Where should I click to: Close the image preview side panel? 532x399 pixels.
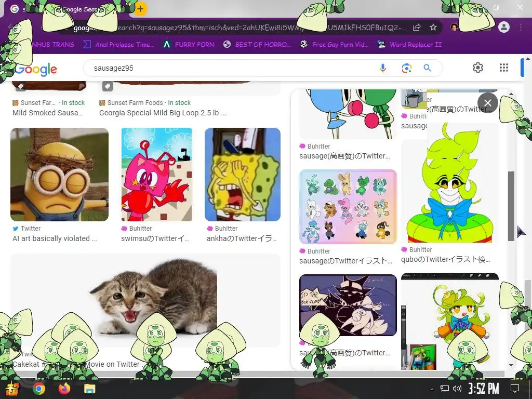click(487, 103)
